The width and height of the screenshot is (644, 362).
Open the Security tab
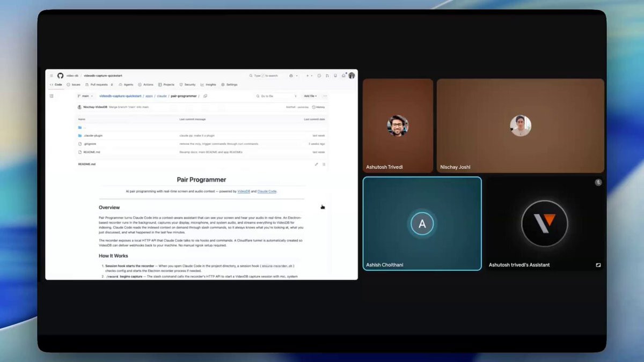coord(188,84)
